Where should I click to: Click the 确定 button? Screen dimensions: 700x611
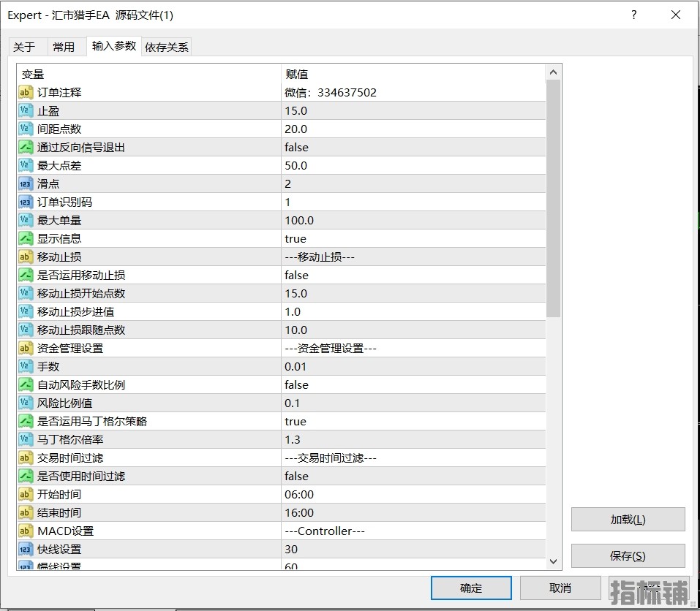click(x=471, y=588)
